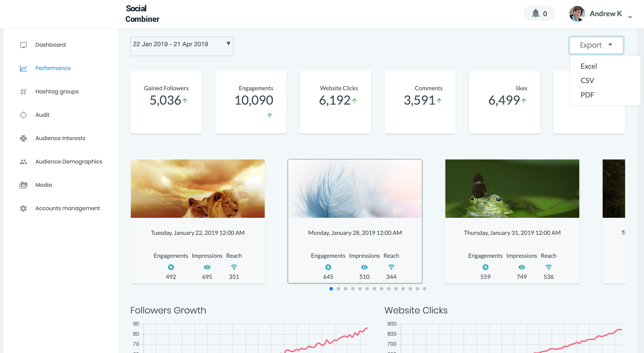Select the second carousel pagination dot
Screen dimensions: 644x353
coord(338,289)
